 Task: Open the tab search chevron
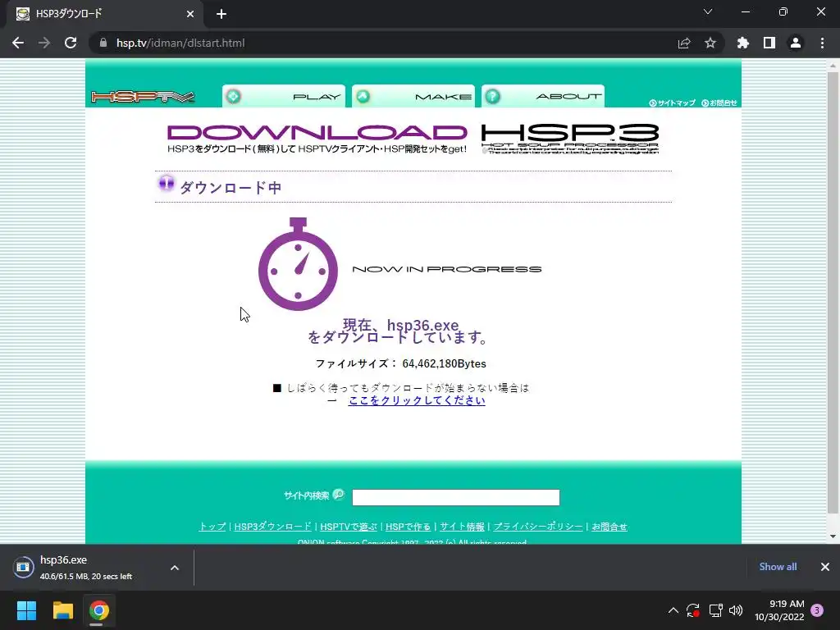point(708,11)
